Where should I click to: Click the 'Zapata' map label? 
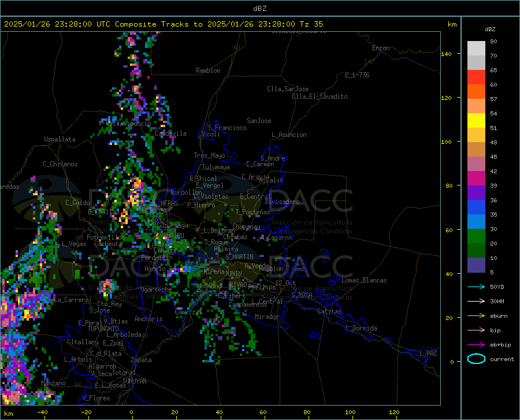tap(142, 360)
